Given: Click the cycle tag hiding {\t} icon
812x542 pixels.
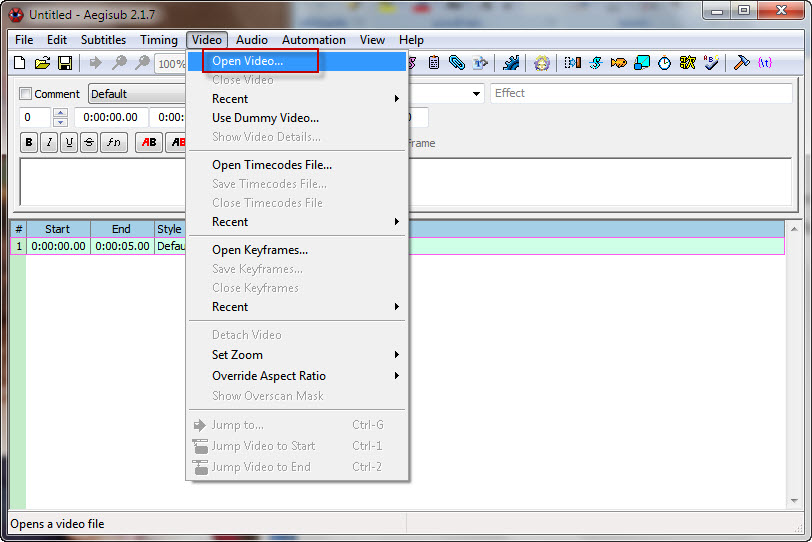Looking at the screenshot, I should pyautogui.click(x=765, y=63).
